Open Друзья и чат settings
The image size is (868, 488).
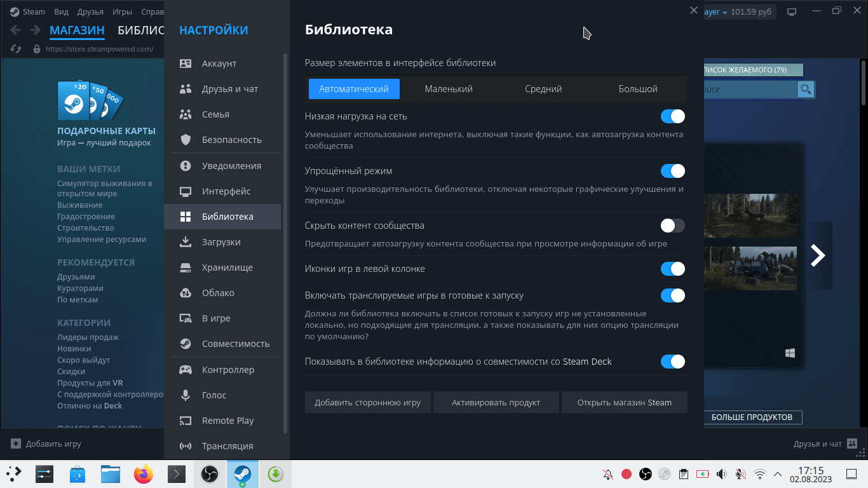pos(222,89)
